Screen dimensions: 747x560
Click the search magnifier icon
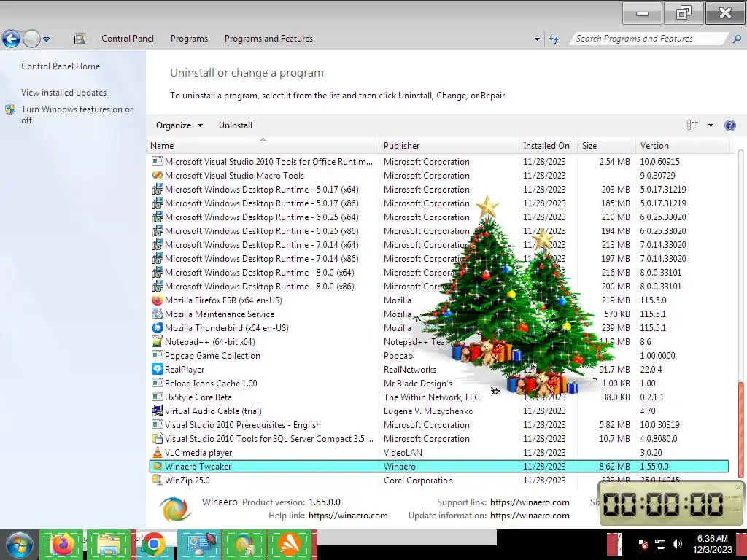737,39
